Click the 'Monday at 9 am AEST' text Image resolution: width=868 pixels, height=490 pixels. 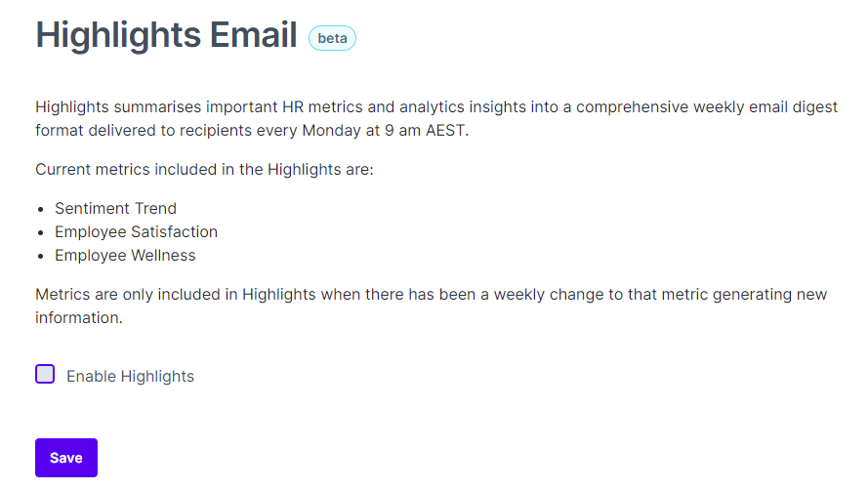(386, 131)
